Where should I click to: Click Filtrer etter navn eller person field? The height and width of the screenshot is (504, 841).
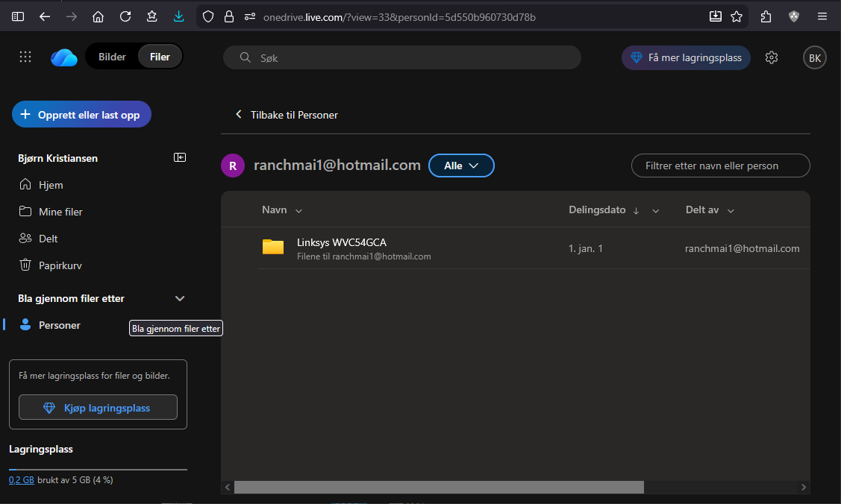pyautogui.click(x=720, y=166)
